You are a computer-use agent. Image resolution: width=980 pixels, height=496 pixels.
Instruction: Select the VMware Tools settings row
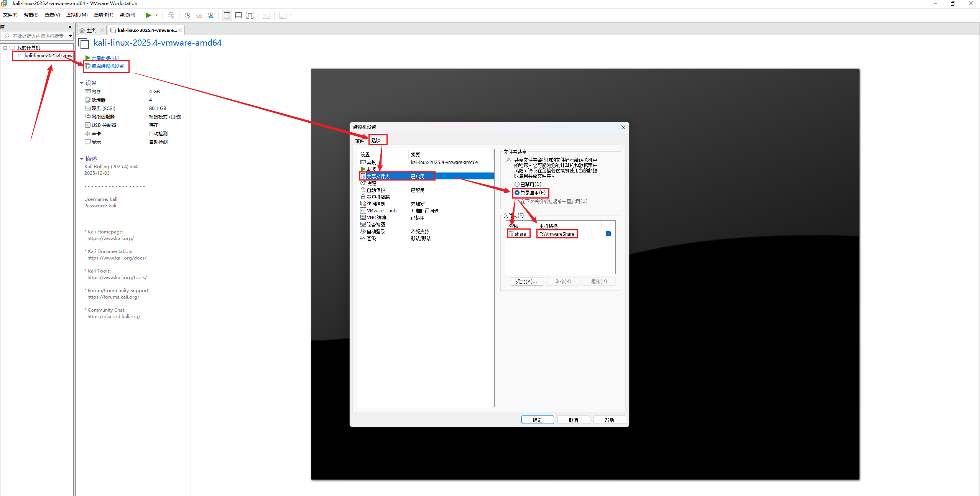(x=381, y=211)
